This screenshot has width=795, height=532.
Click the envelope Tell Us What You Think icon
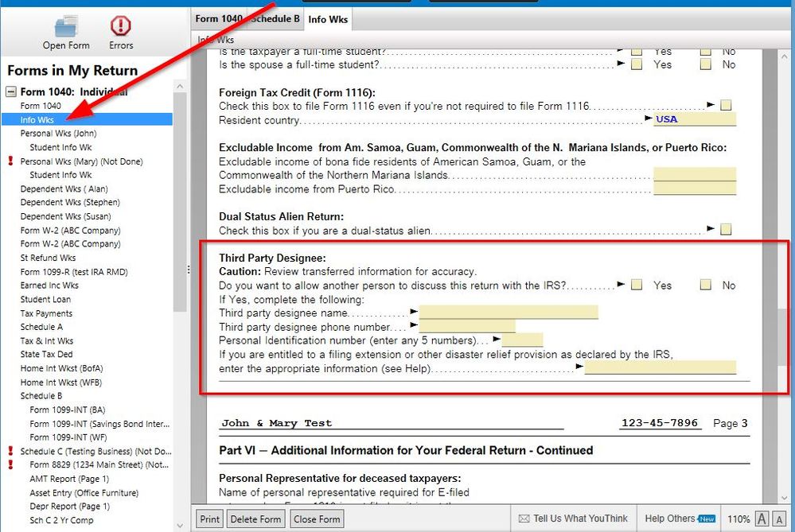tap(524, 519)
